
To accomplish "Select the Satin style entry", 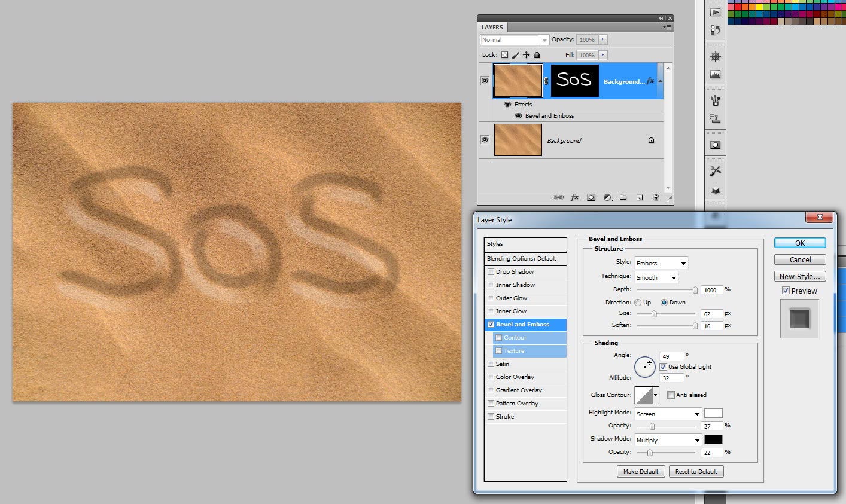I will tap(503, 364).
